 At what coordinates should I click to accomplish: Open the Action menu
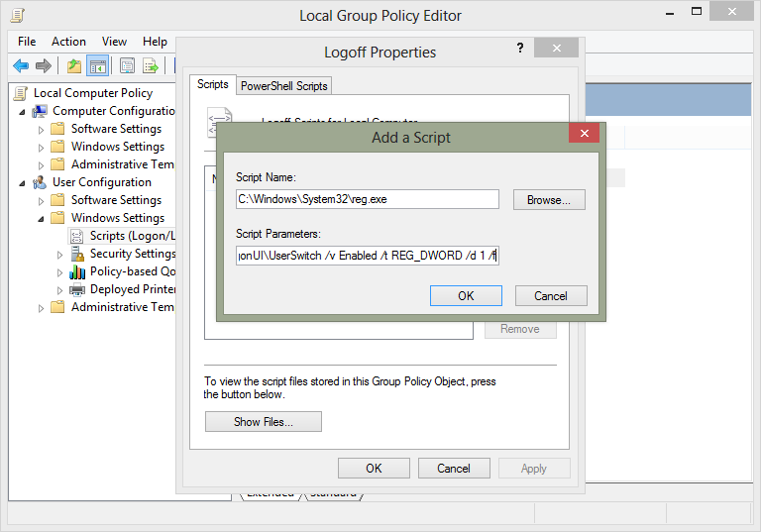[x=68, y=42]
